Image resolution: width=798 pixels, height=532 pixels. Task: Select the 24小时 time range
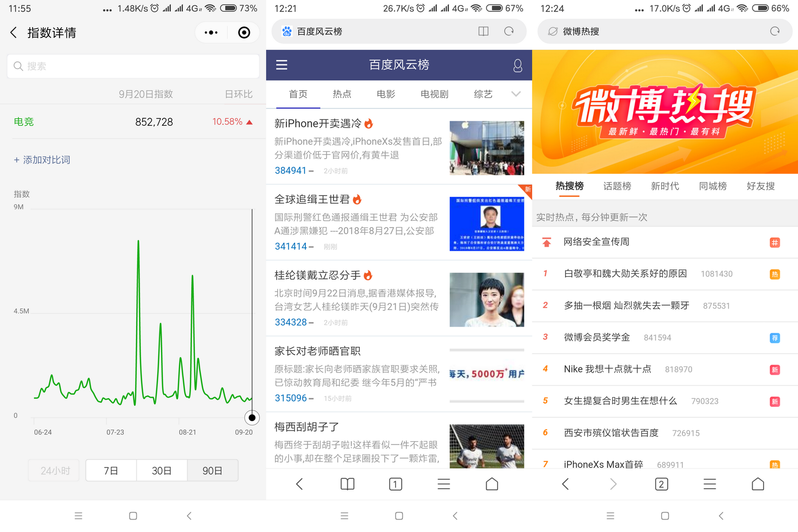pos(54,470)
